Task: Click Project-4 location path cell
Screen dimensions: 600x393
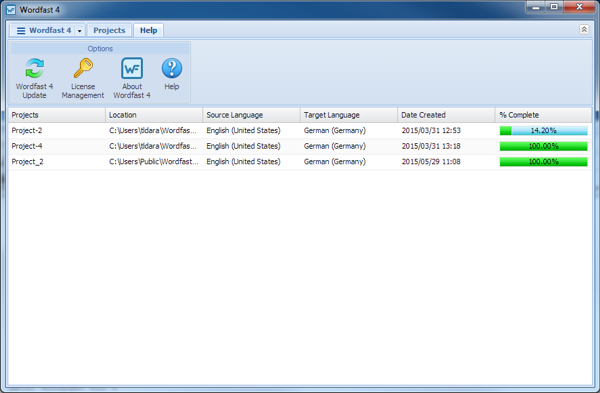Action: click(153, 146)
